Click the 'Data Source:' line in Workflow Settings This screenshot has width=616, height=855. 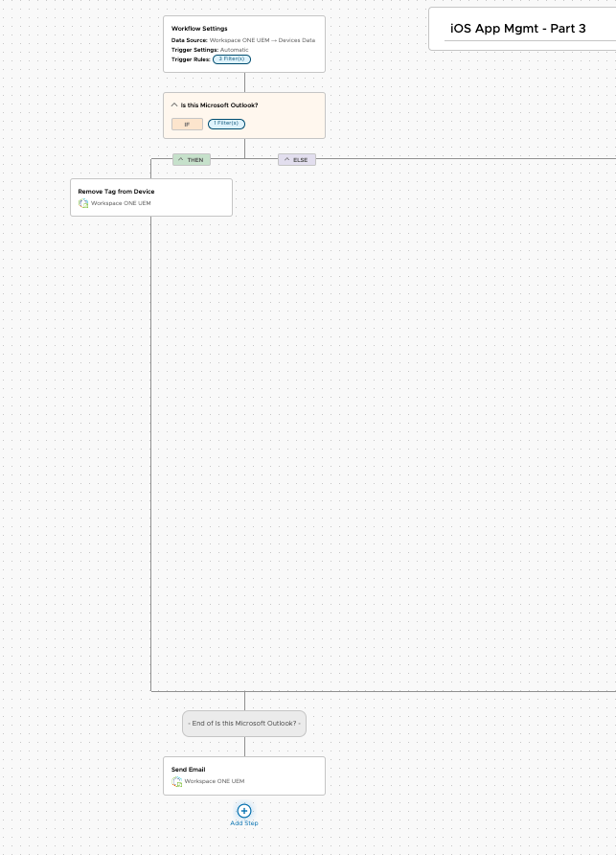point(243,40)
